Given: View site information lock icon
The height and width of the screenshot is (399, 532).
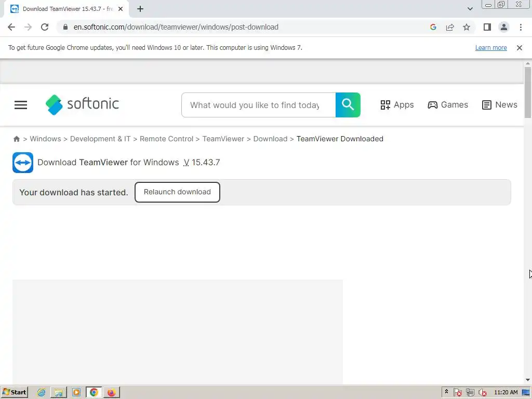Looking at the screenshot, I should pos(65,27).
